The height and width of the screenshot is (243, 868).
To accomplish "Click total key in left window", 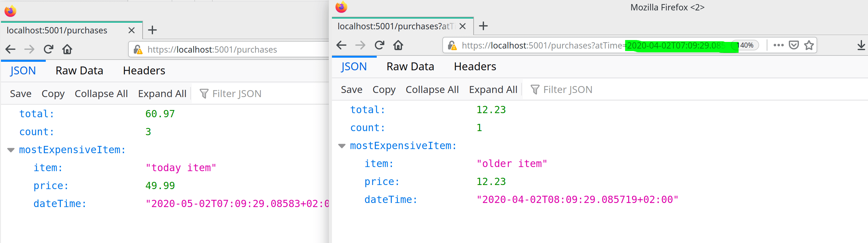I will pos(37,114).
